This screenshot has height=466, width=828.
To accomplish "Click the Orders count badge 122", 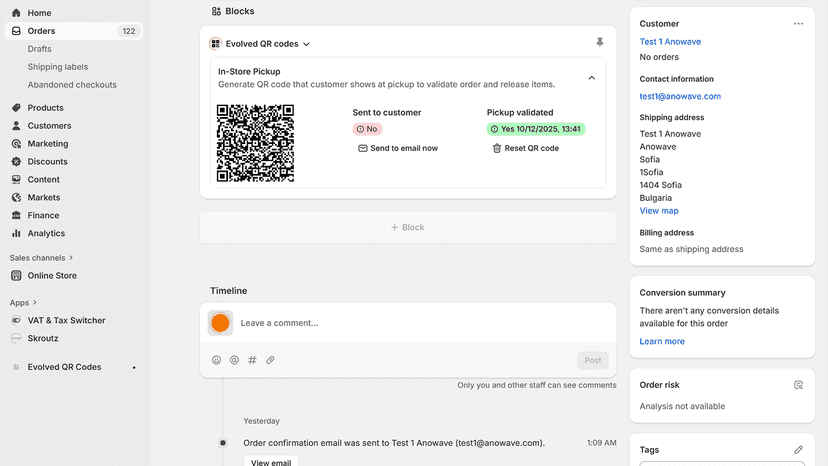I will [x=129, y=31].
